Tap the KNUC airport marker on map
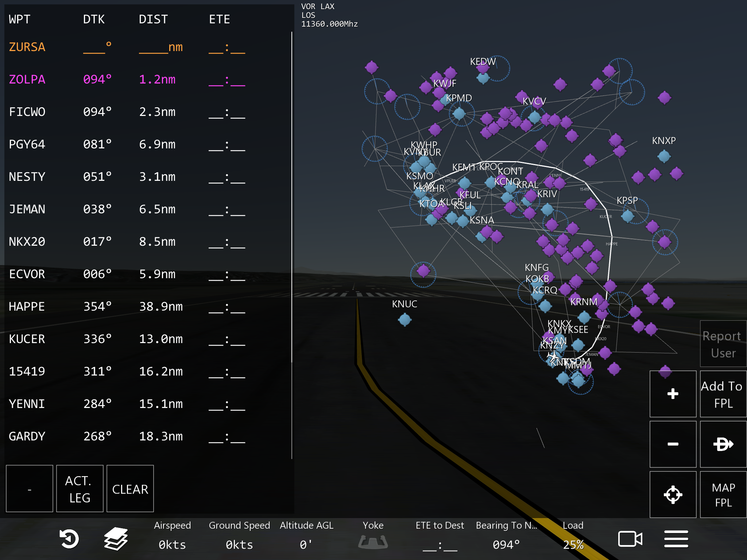Screen dimensions: 747x560 pyautogui.click(x=405, y=320)
